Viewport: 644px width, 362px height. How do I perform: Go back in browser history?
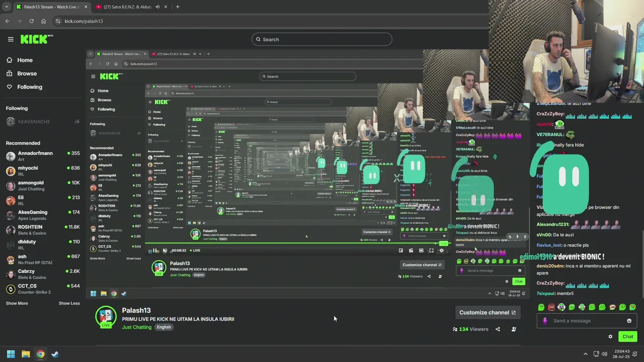point(7,21)
